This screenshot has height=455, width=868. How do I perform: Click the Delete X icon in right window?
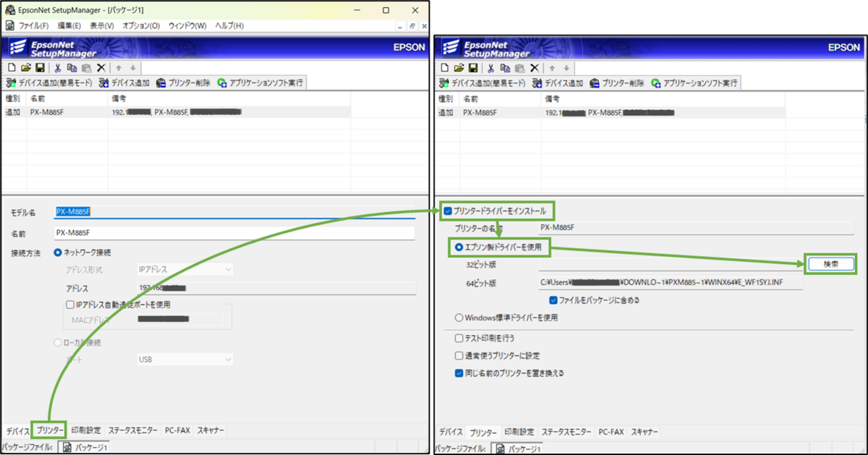pos(534,68)
